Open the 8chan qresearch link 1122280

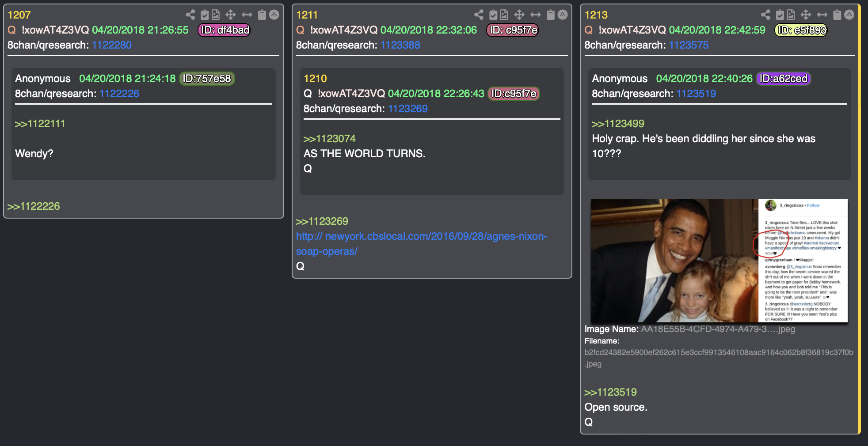[112, 45]
